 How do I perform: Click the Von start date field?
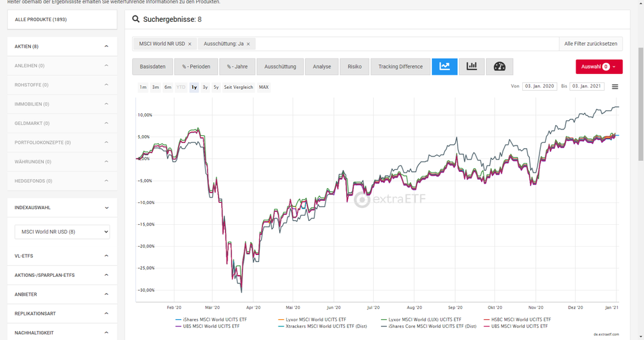pos(539,86)
